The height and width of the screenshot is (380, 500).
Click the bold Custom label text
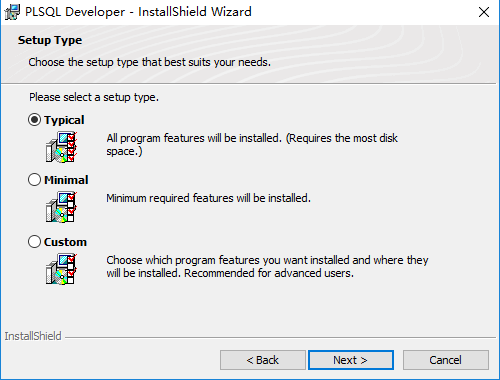pyautogui.click(x=65, y=242)
